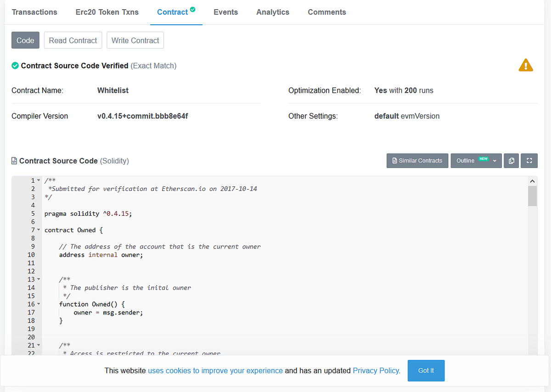Click 'The address of the account' comment line
The width and height of the screenshot is (551, 392).
coord(160,246)
